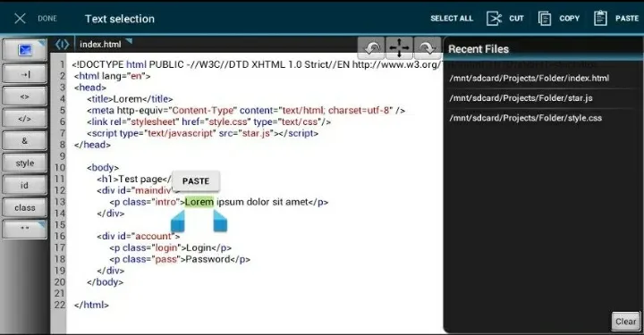Insert an id attribute button
Image resolution: width=644 pixels, height=335 pixels.
click(25, 185)
